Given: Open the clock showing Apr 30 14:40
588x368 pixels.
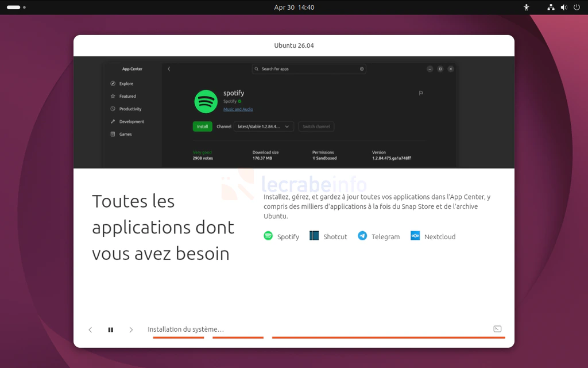Looking at the screenshot, I should 294,7.
